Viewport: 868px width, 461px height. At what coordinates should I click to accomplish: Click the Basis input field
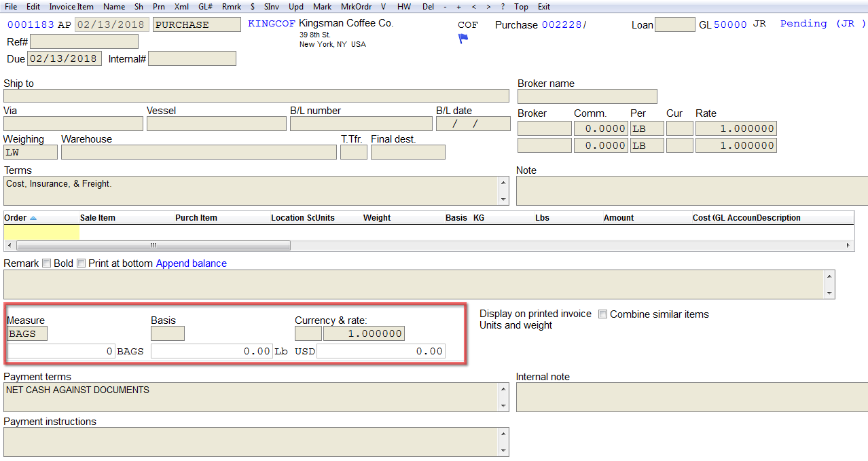[x=168, y=333]
